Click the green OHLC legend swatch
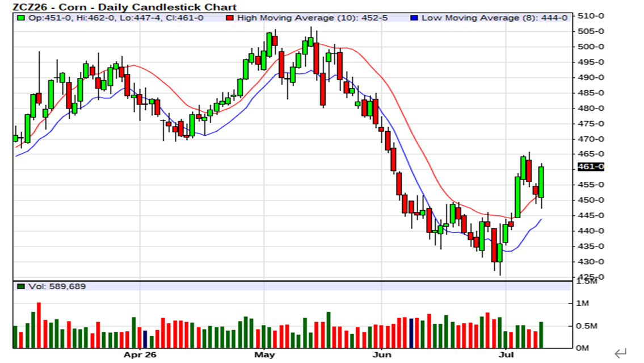The height and width of the screenshot is (363, 644). point(20,18)
